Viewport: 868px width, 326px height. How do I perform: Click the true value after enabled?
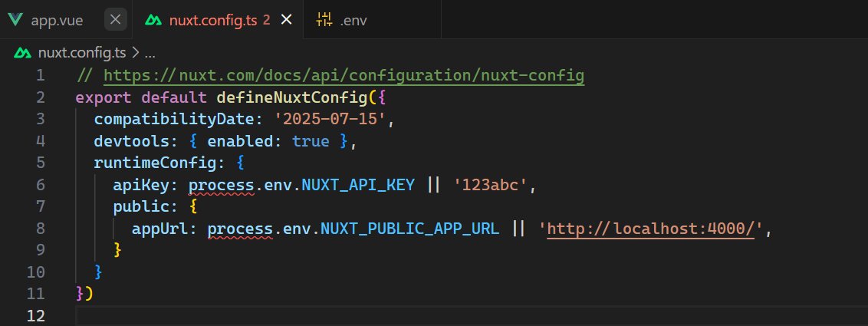pyautogui.click(x=311, y=141)
